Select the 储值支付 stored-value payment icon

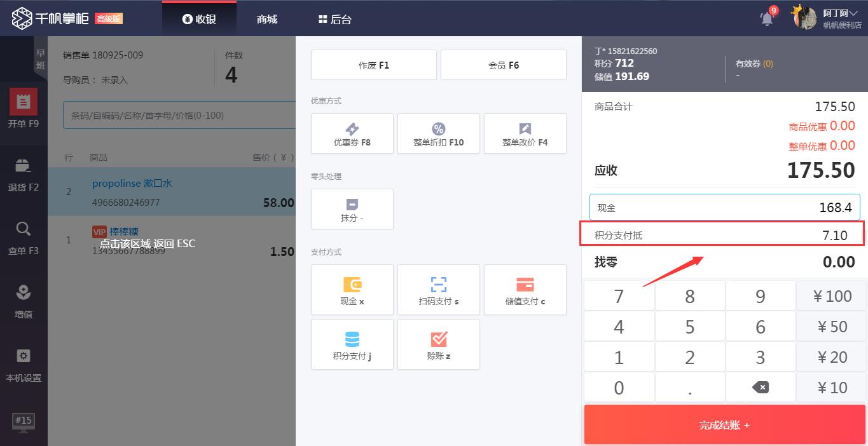tap(525, 290)
